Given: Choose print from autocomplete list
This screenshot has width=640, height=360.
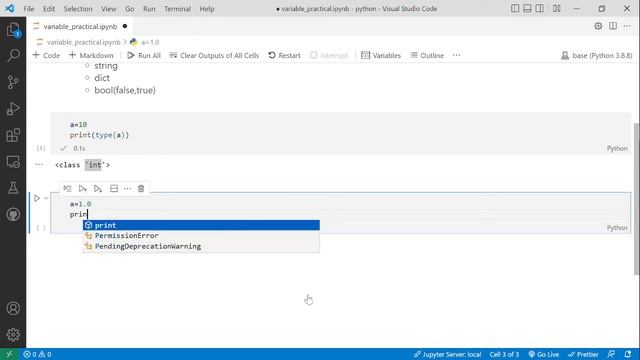Looking at the screenshot, I should point(201,225).
